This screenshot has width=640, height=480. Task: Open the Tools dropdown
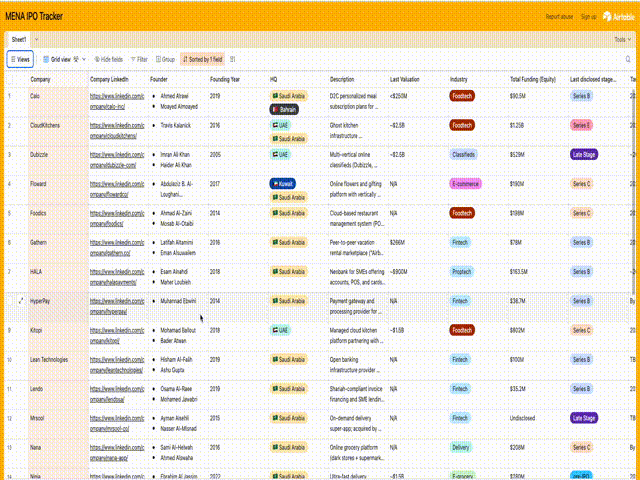[x=622, y=40]
